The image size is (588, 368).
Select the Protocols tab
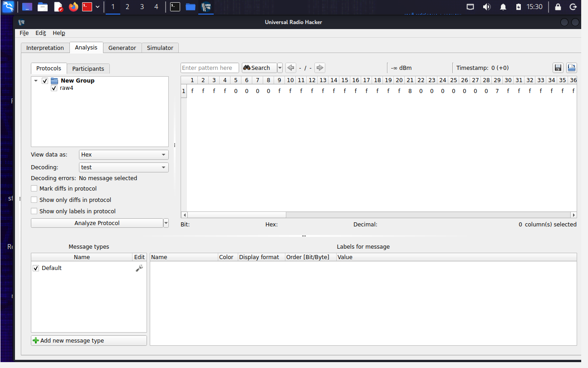click(49, 68)
